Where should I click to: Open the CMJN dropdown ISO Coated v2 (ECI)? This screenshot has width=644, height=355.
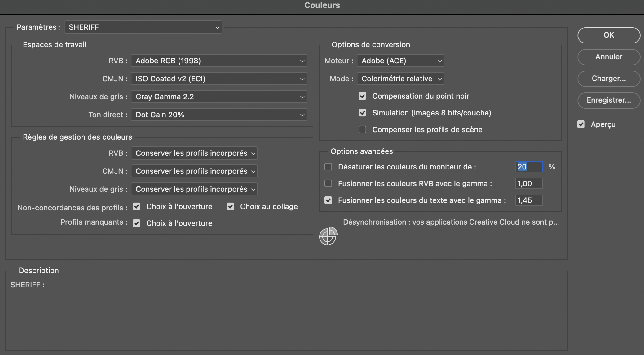pos(218,79)
